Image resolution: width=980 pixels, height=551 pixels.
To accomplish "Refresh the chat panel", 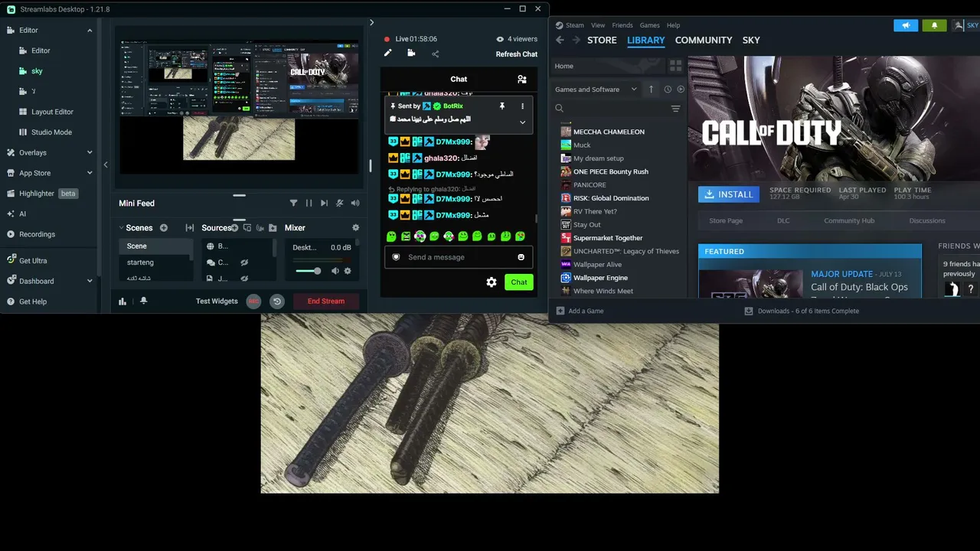I will (x=517, y=54).
